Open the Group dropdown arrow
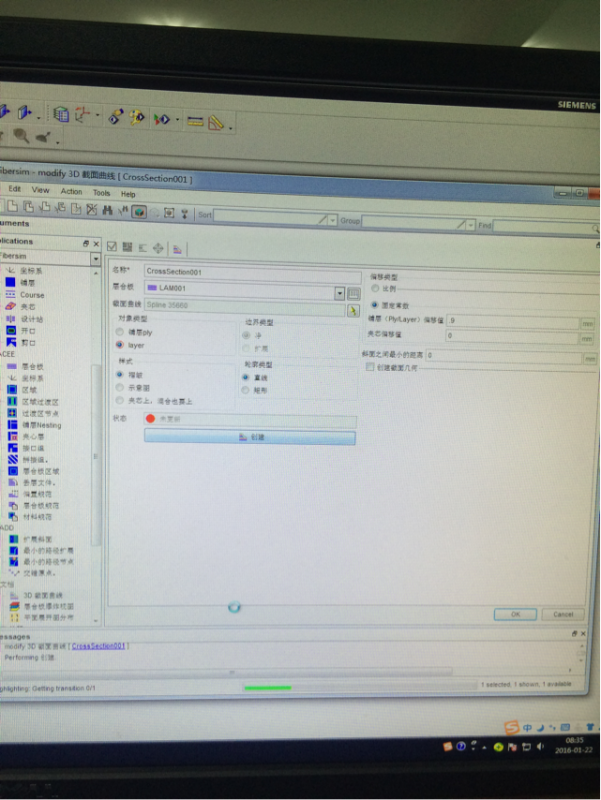Screen dimensions: 601x800 tap(470, 224)
